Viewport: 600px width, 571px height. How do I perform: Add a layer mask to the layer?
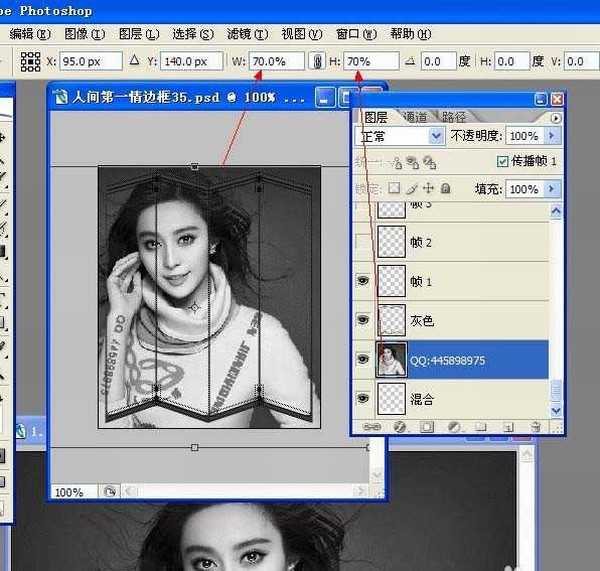point(427,426)
